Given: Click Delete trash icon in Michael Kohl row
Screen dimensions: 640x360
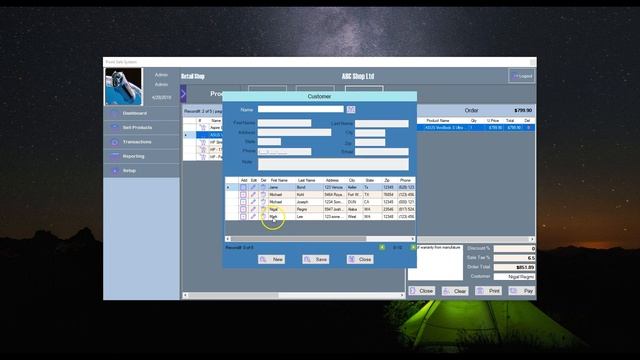Looking at the screenshot, I should (x=263, y=195).
